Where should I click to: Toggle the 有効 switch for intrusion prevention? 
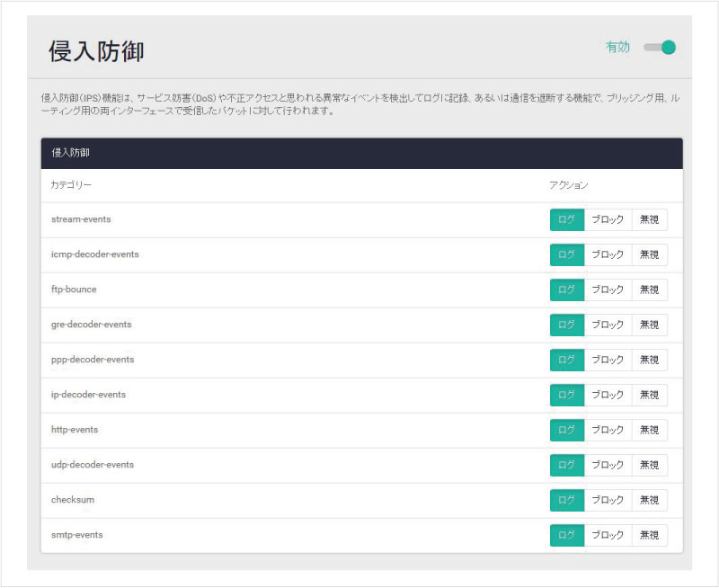(x=660, y=48)
